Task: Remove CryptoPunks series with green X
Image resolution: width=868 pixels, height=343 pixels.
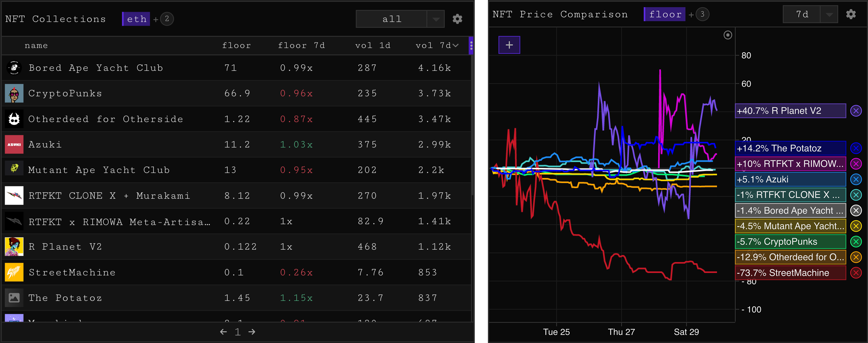Action: [x=855, y=241]
